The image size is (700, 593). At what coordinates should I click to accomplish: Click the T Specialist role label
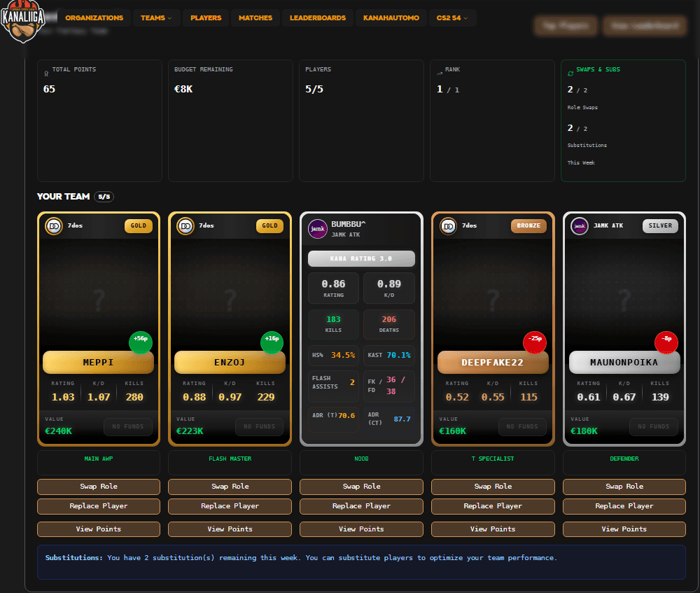[493, 459]
